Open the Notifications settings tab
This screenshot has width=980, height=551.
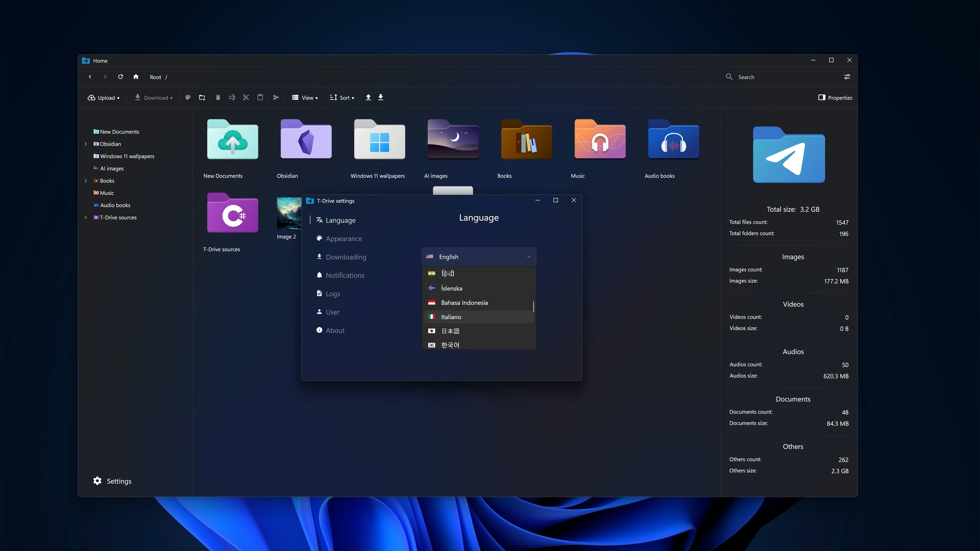345,275
